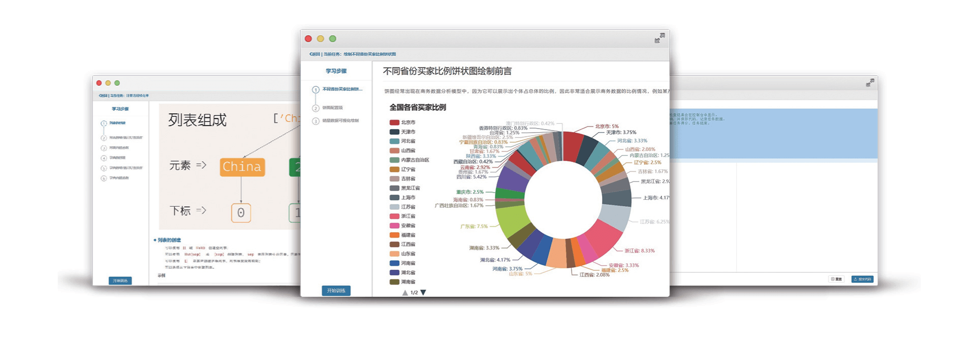The height and width of the screenshot is (343, 980).
Task: Click the expand icon in right window
Action: (x=870, y=82)
